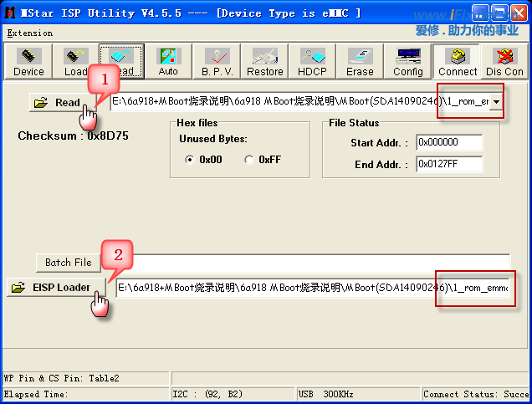
Task: Choose the 0xFF unused bytes option
Action: [249, 160]
